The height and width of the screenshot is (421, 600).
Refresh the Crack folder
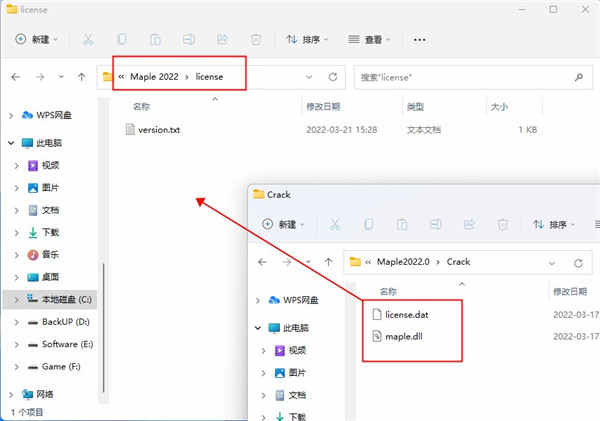[579, 263]
